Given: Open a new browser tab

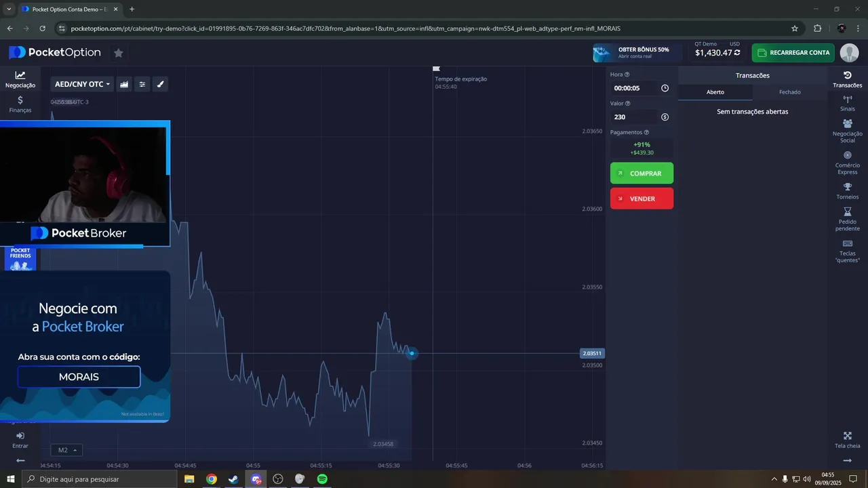Looking at the screenshot, I should click(132, 9).
